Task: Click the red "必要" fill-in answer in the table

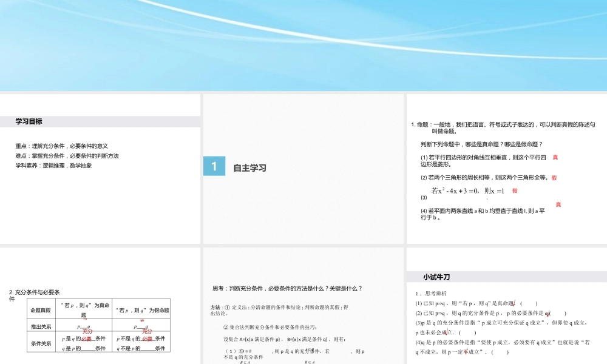Action: point(86,339)
